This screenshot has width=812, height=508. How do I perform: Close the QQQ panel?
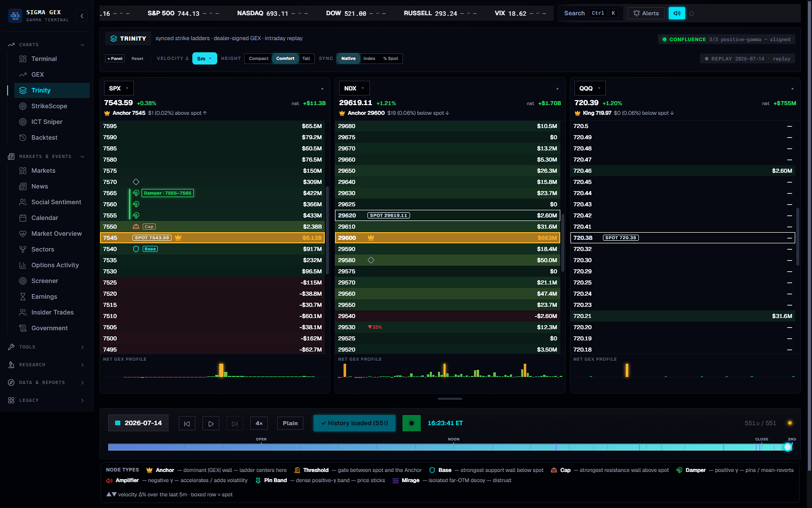click(x=792, y=89)
